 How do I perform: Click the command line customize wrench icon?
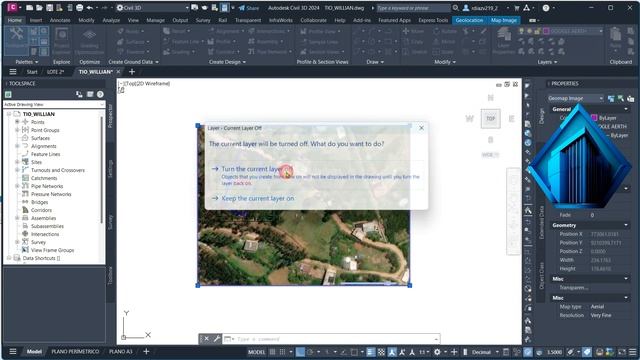tap(216, 339)
